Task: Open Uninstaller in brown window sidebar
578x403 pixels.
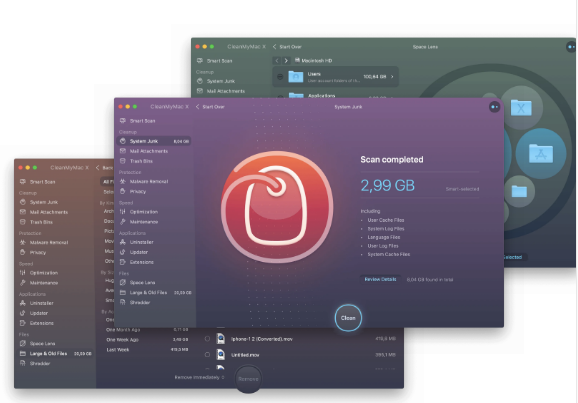Action: click(x=36, y=303)
